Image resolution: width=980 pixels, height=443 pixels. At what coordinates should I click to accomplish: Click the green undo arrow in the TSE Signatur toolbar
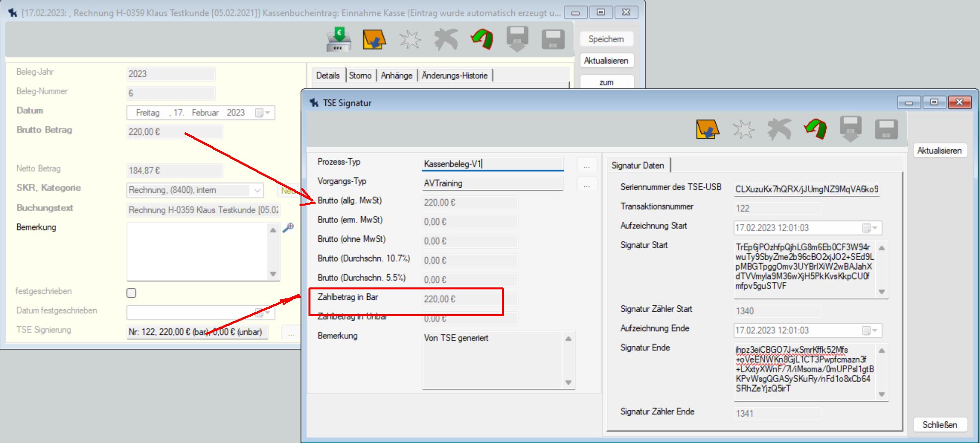815,130
